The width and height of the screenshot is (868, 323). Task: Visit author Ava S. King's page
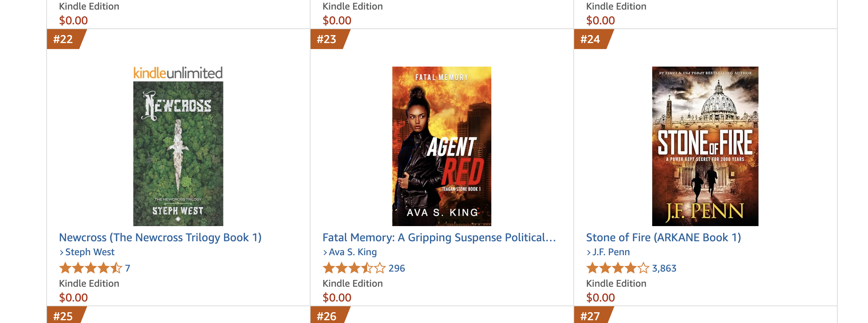[353, 252]
